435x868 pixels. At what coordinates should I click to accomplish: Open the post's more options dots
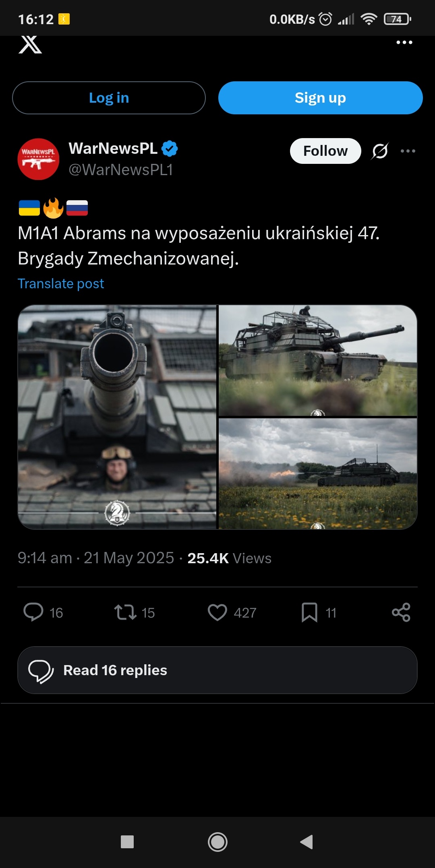pos(408,151)
